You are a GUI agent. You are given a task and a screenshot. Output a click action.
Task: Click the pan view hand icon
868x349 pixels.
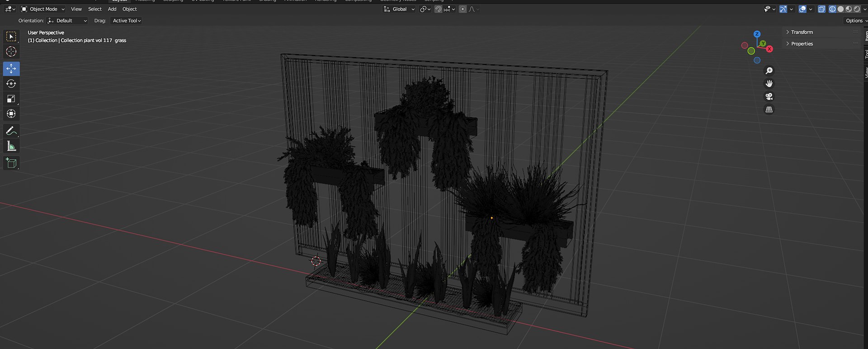click(769, 84)
